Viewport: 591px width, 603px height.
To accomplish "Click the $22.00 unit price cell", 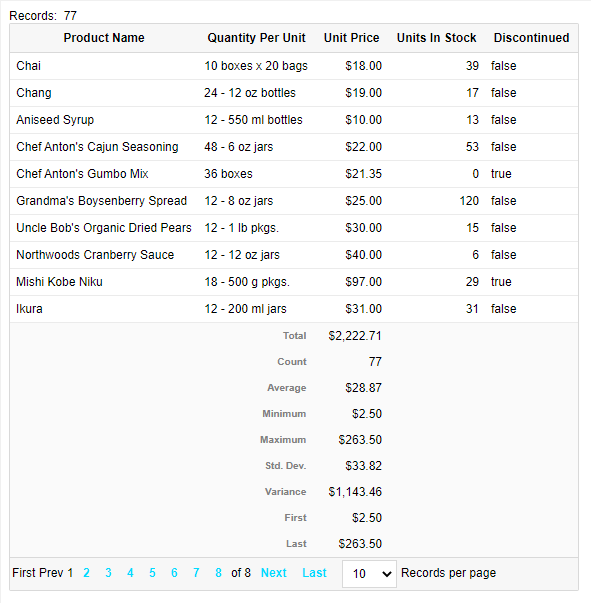I will pos(363,147).
